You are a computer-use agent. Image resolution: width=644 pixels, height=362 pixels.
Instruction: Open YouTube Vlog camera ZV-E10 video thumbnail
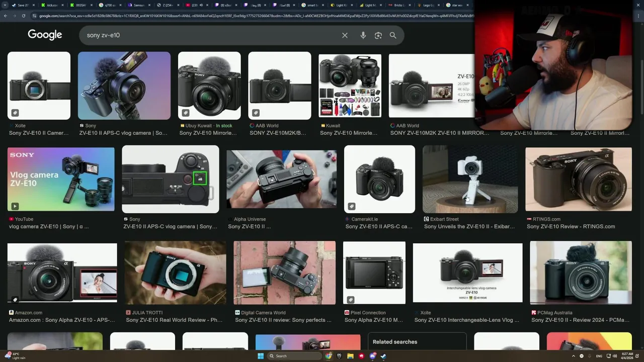(61, 179)
